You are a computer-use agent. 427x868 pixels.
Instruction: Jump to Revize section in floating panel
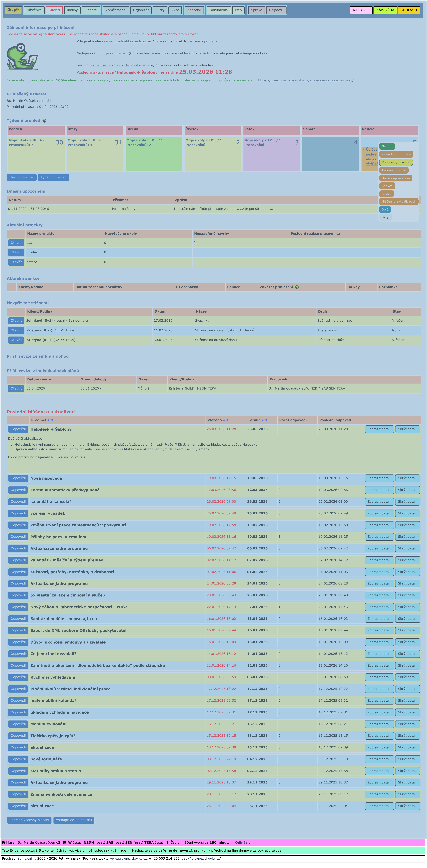click(387, 194)
